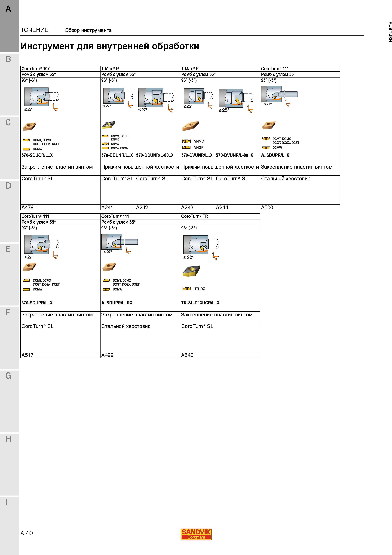Click the 'Обзор инструмента' header text
The width and height of the screenshot is (392, 555).
pyautogui.click(x=88, y=30)
